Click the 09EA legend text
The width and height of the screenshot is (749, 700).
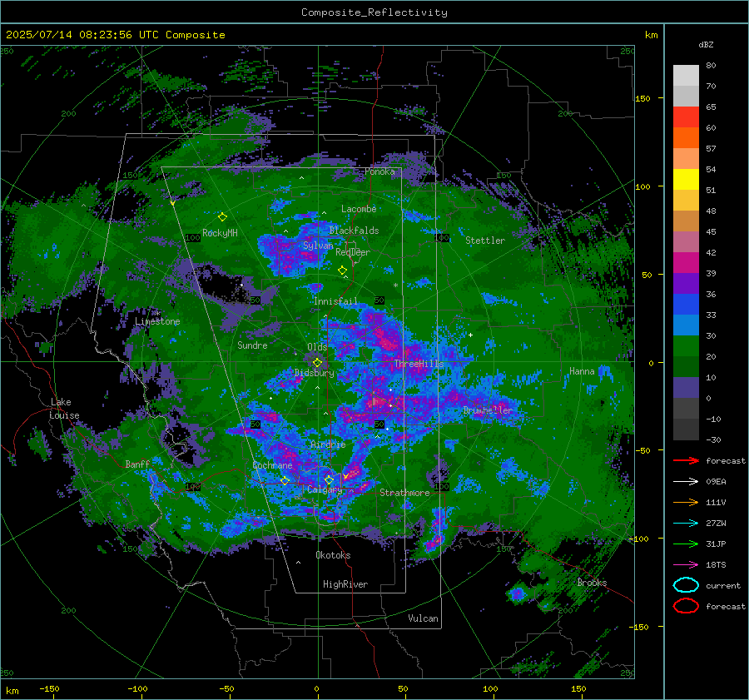coord(716,482)
